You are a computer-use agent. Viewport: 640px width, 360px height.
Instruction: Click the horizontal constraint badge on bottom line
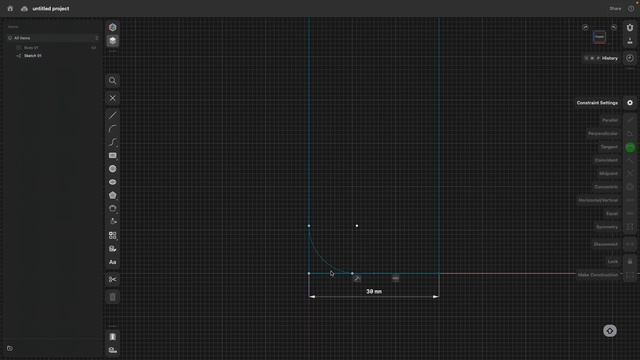[x=395, y=278]
